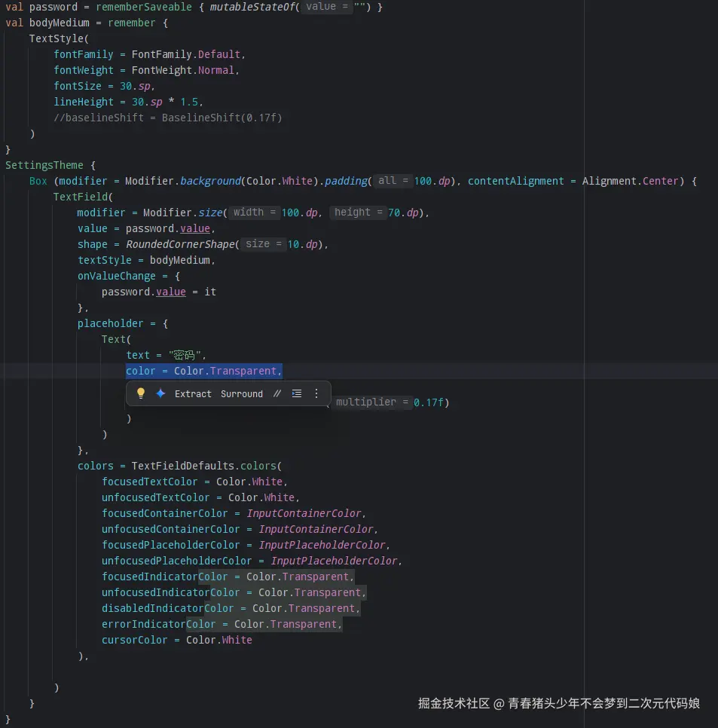Click the 'fontSize = 30.sp' line
This screenshot has height=728, width=718.
click(x=104, y=86)
